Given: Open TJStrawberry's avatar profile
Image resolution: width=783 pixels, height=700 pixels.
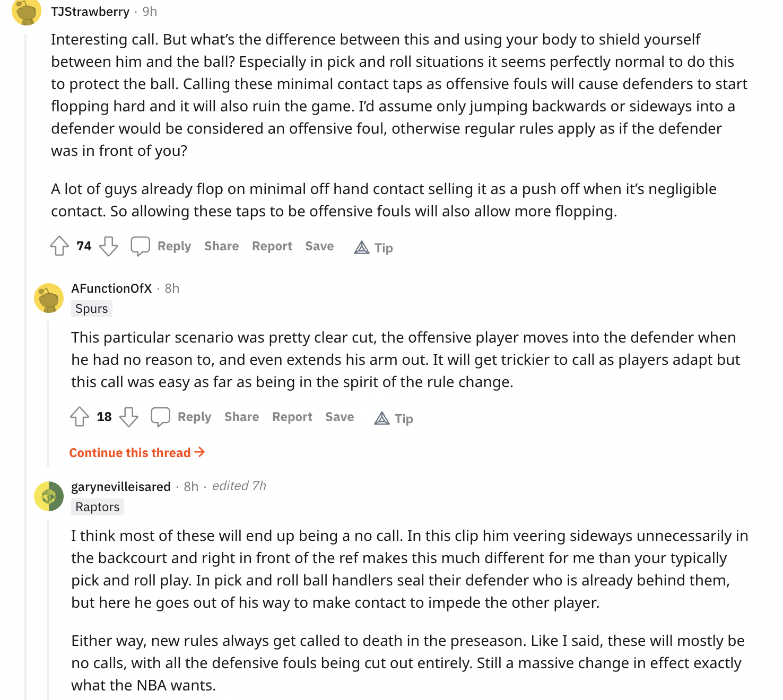Looking at the screenshot, I should click(x=27, y=11).
